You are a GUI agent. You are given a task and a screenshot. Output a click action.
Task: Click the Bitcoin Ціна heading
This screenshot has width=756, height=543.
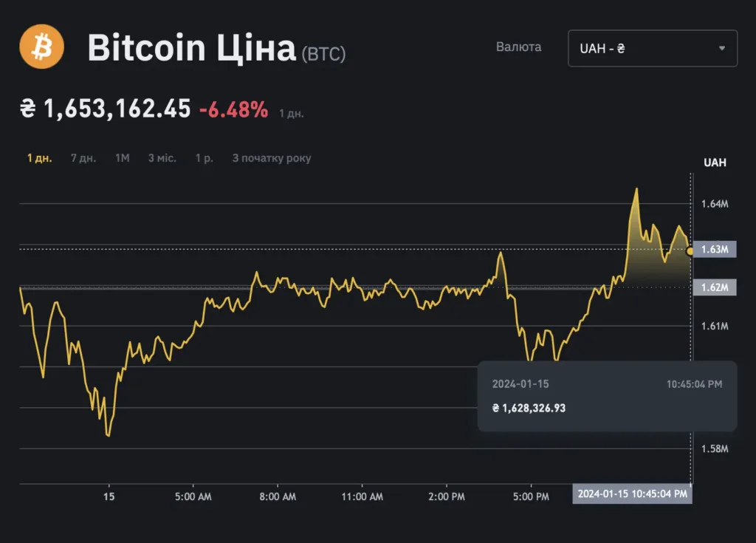point(191,48)
